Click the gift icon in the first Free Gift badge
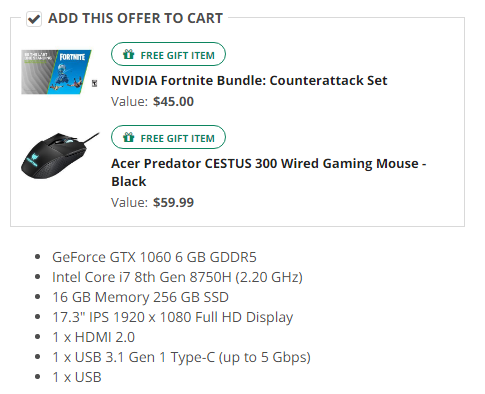 tap(128, 54)
